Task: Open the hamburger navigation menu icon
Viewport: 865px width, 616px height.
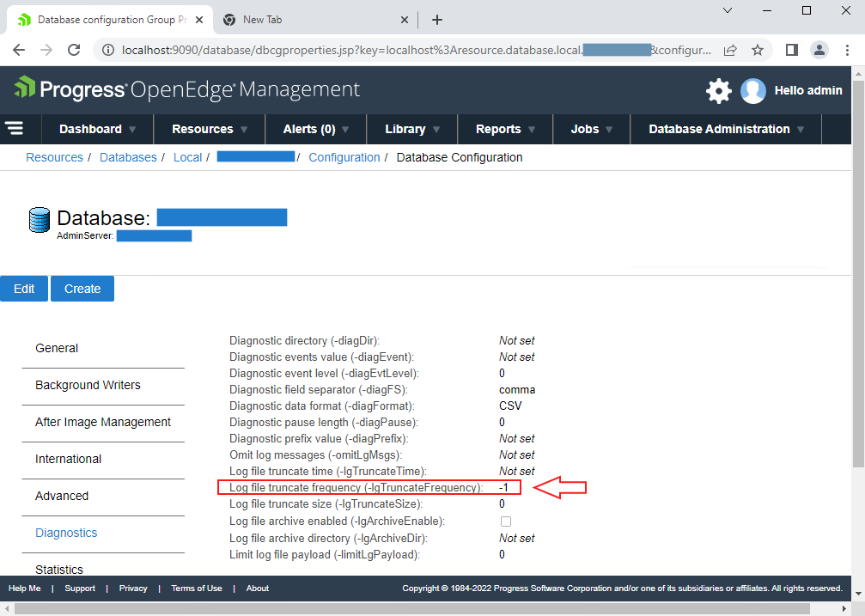Action: 15,129
